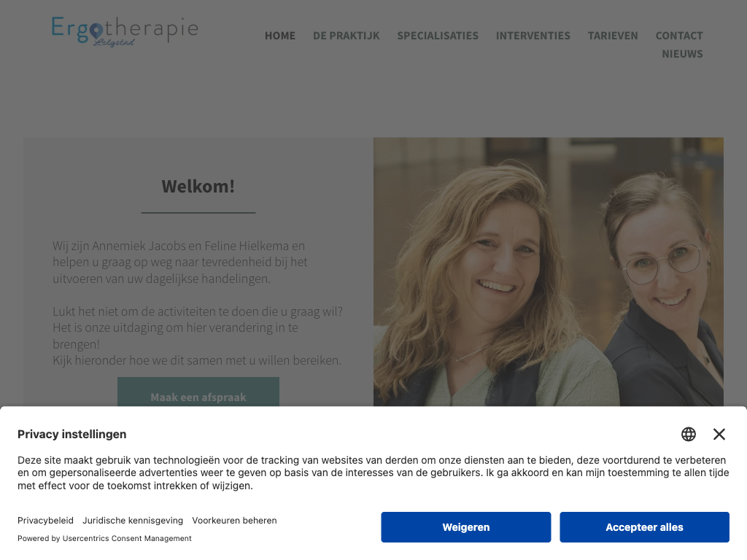Click the Ergotherapie Lelystad logo
The height and width of the screenshot is (560, 747).
125,31
